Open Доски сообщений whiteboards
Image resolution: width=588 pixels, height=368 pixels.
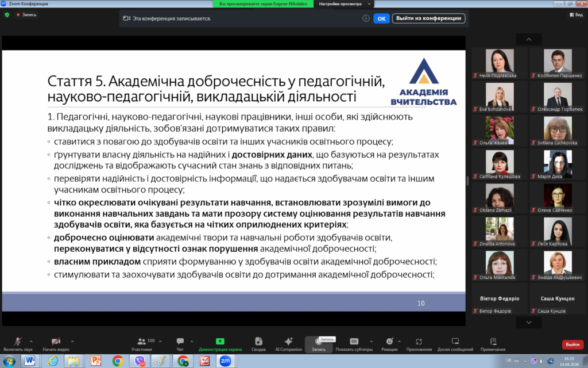[x=455, y=342]
